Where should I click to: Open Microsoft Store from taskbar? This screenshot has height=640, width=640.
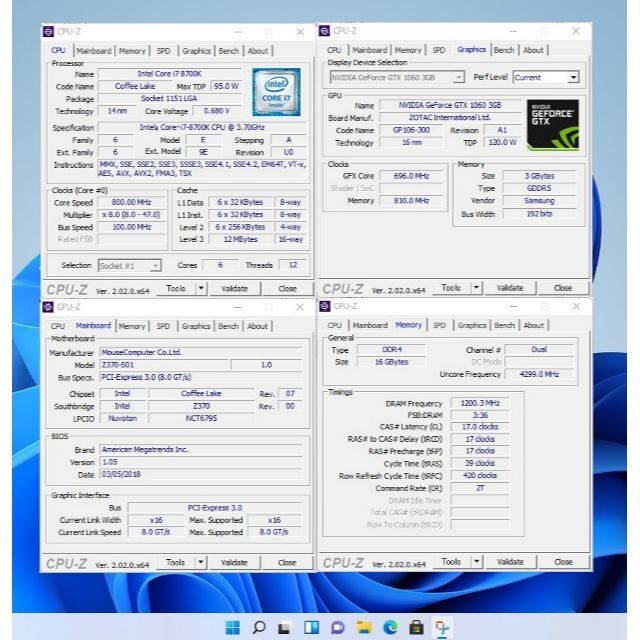pyautogui.click(x=416, y=627)
